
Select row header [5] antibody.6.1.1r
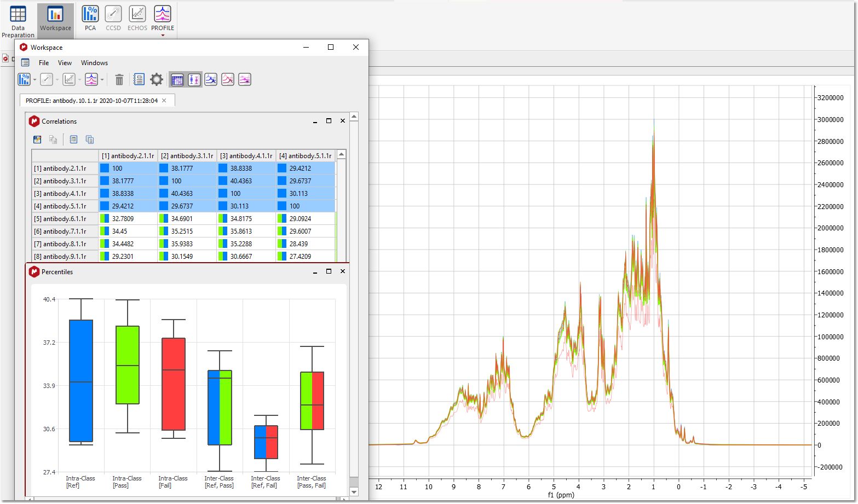[x=65, y=219]
